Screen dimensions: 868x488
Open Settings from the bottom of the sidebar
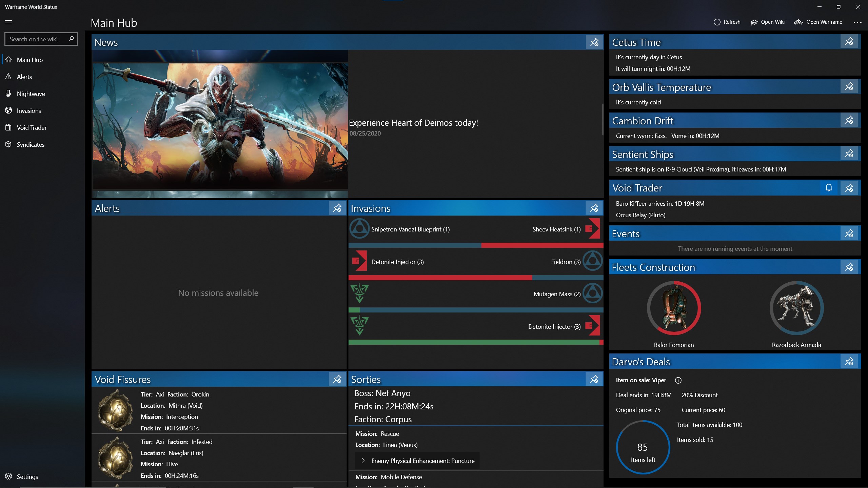click(27, 476)
